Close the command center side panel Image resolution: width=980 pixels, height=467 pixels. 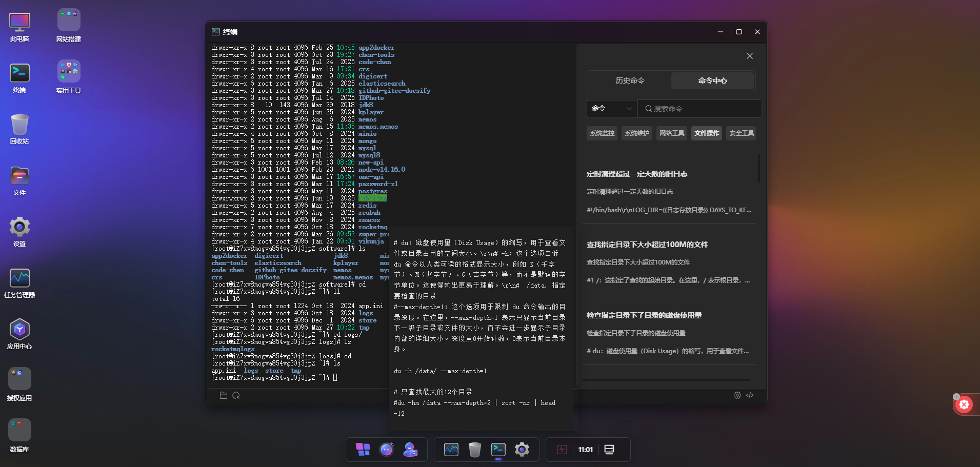(749, 56)
